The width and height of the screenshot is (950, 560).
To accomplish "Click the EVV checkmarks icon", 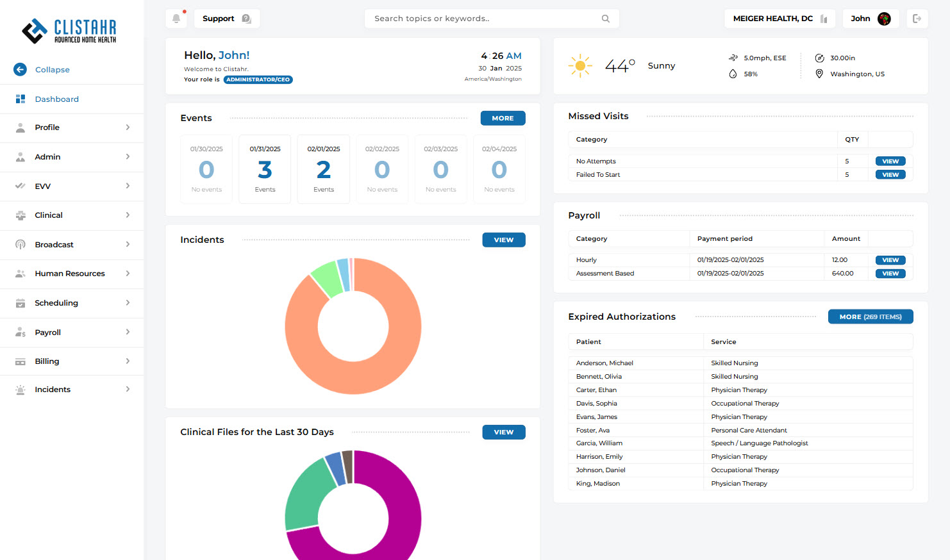I will click(21, 186).
